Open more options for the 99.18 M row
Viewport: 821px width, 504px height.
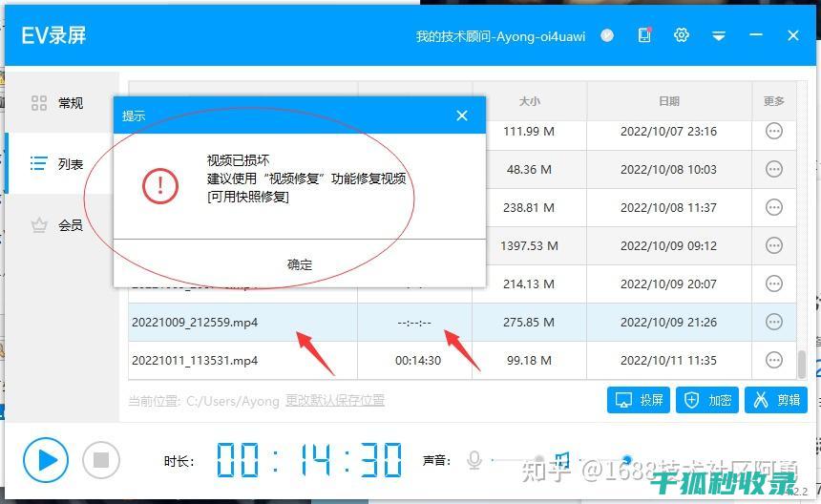[774, 360]
